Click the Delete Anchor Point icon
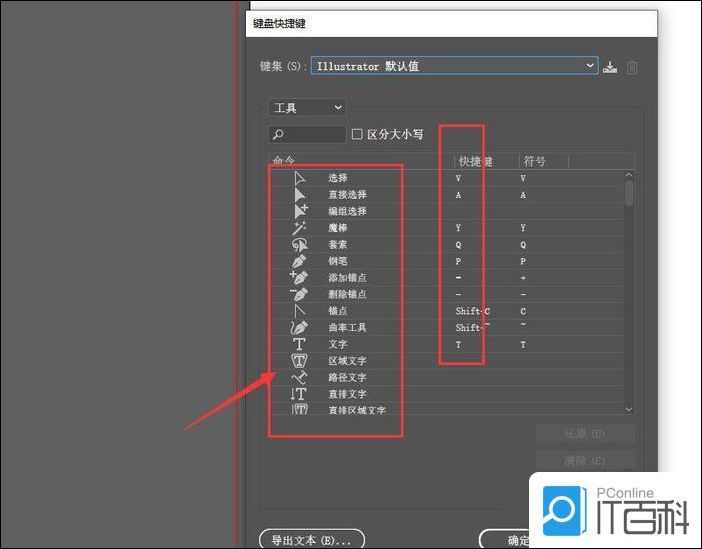Viewport: 702px width, 549px height. tap(299, 294)
